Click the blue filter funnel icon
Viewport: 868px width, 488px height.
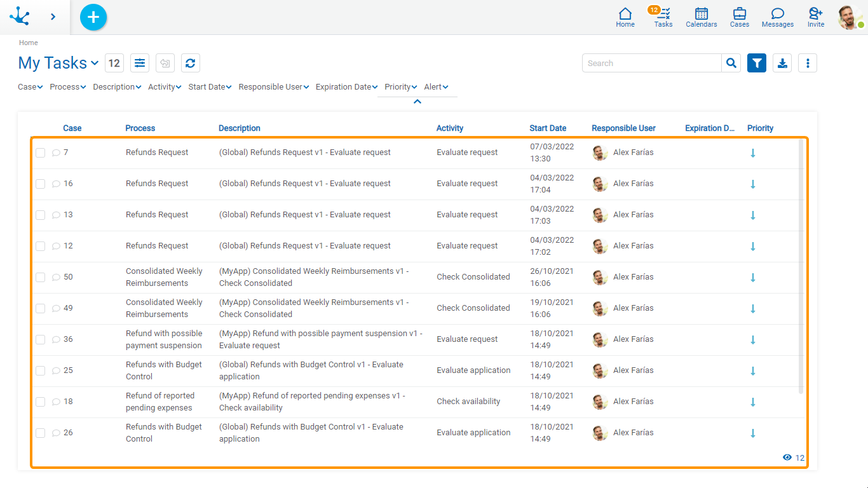click(757, 63)
